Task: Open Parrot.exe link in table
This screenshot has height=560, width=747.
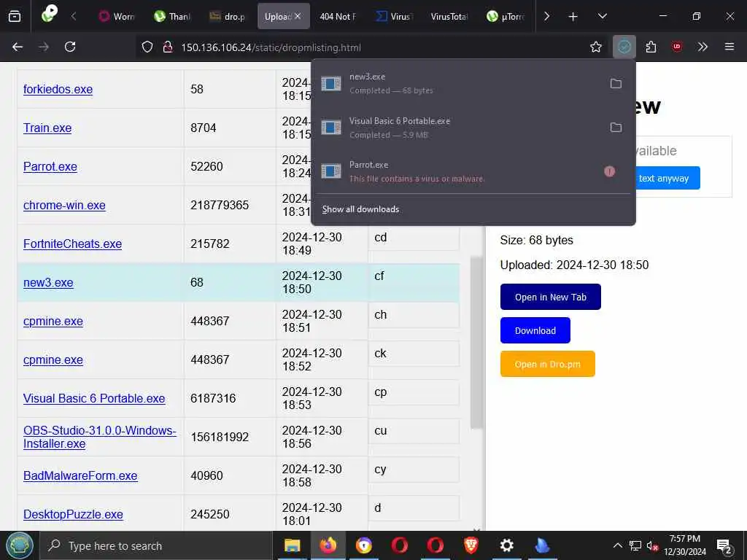Action: pyautogui.click(x=50, y=167)
